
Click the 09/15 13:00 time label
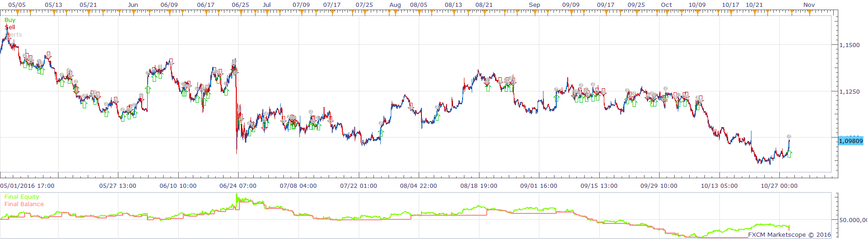pyautogui.click(x=599, y=186)
